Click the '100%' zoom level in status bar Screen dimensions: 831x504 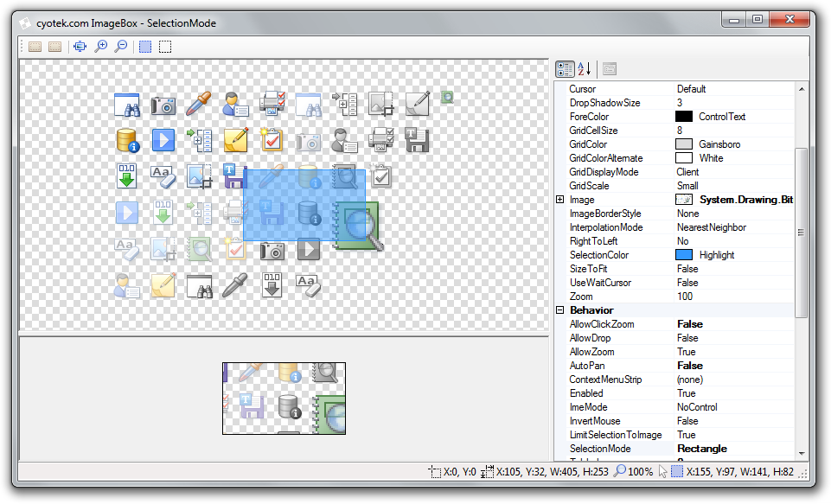click(640, 472)
